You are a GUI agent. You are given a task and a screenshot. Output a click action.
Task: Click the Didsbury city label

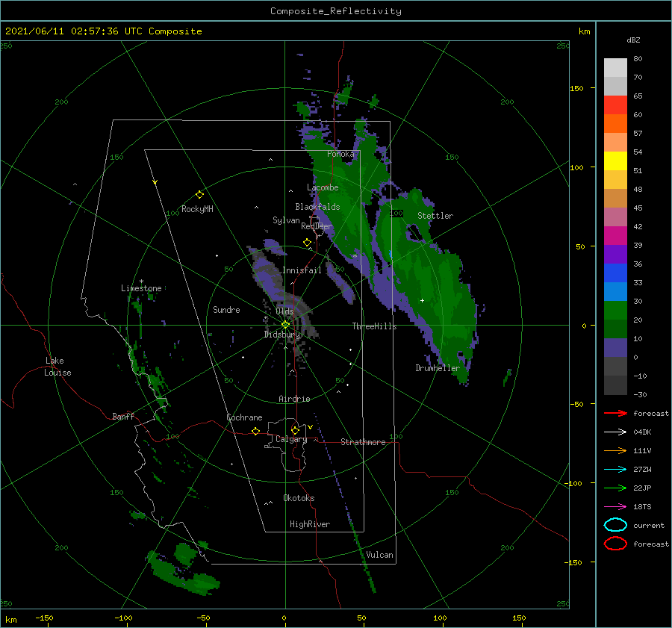pyautogui.click(x=282, y=335)
